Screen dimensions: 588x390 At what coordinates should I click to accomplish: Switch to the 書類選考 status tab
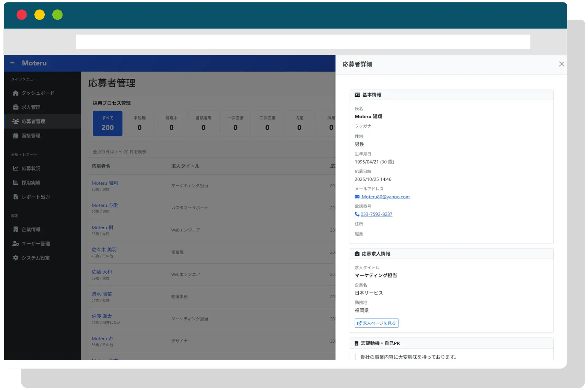(x=203, y=123)
